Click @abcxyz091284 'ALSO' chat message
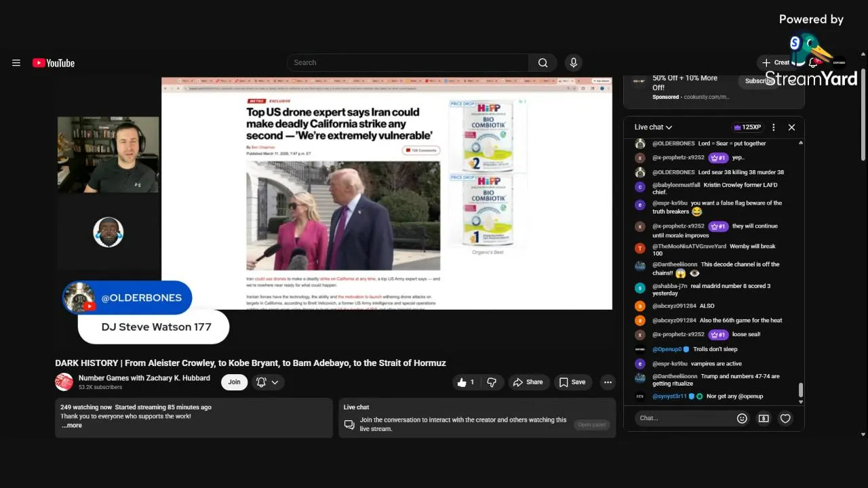 coord(683,306)
